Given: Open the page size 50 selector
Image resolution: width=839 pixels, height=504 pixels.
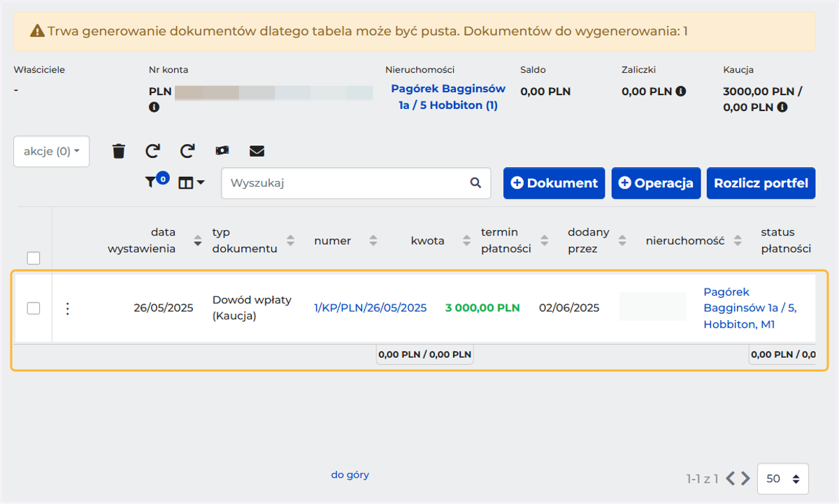Looking at the screenshot, I should [x=782, y=479].
